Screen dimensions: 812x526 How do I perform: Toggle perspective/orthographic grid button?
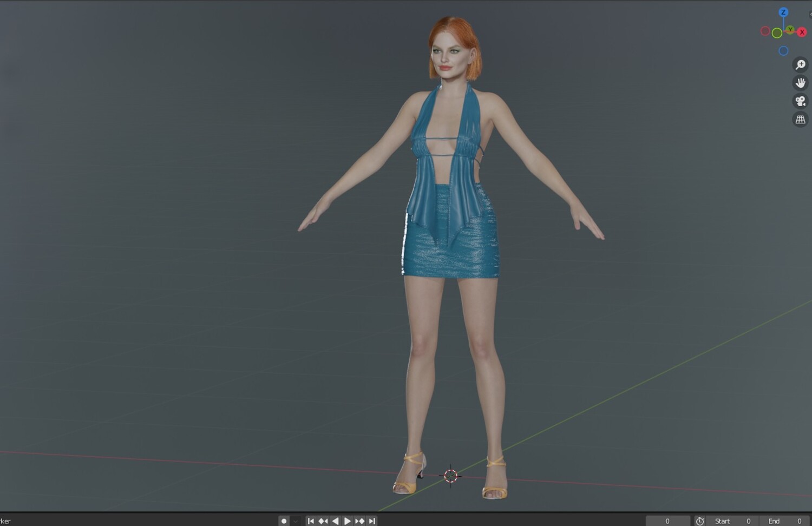(x=800, y=120)
